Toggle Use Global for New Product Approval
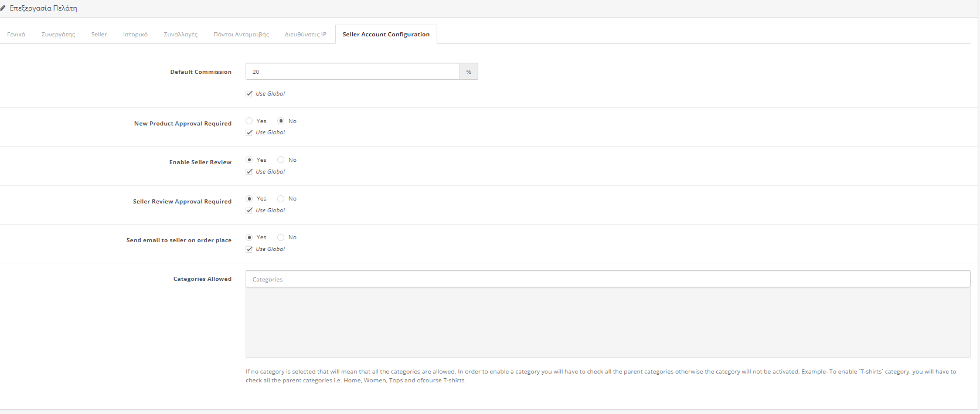Viewport: 980px width, 414px height. [249, 133]
